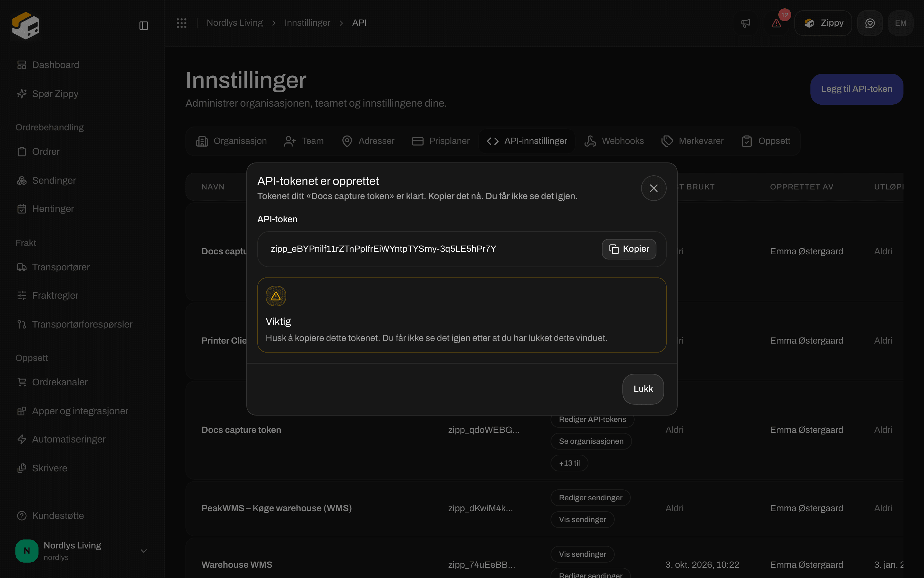The image size is (924, 578).
Task: Switch to the Prisplaner tab
Action: click(x=441, y=141)
